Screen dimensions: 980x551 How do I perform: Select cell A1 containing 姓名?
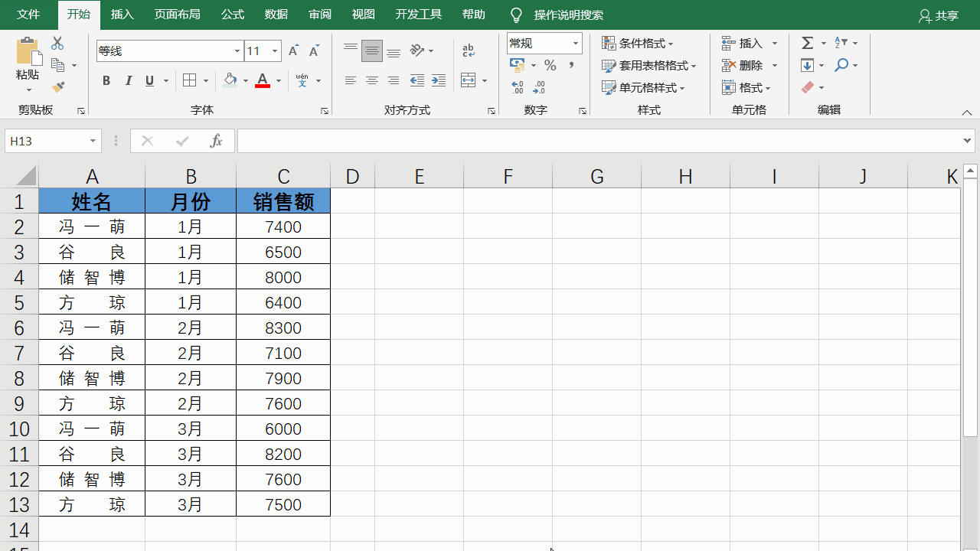pyautogui.click(x=92, y=201)
